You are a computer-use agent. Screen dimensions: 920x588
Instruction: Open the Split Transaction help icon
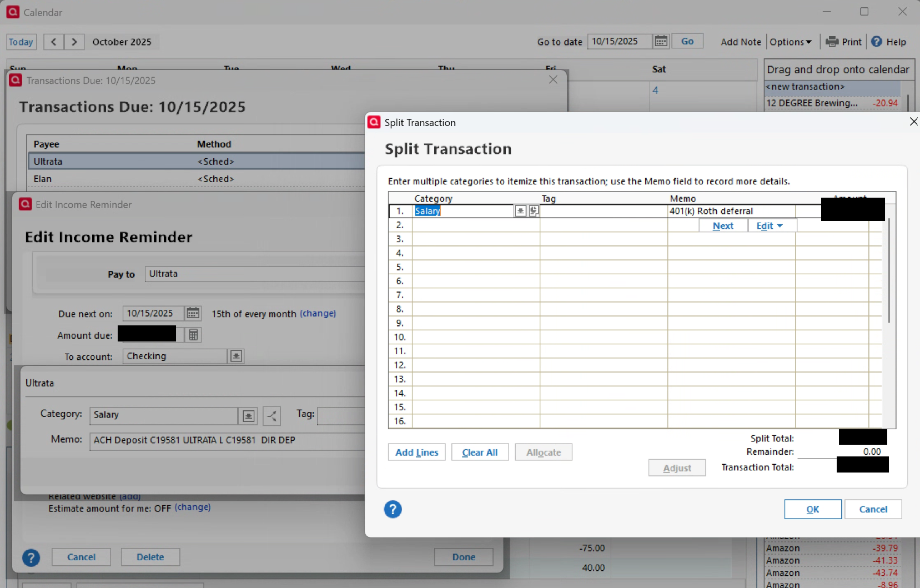pos(393,509)
